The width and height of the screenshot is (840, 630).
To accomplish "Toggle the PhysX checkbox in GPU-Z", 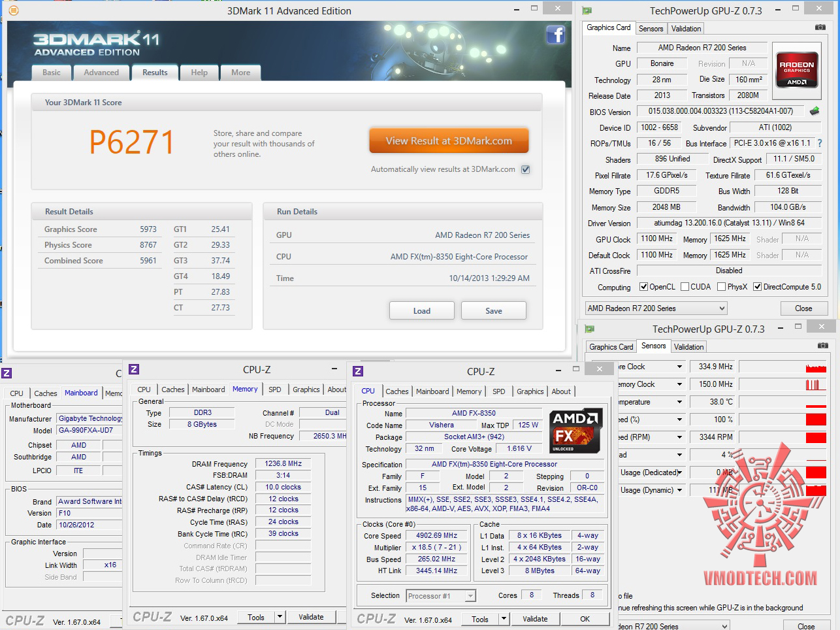I will [721, 287].
